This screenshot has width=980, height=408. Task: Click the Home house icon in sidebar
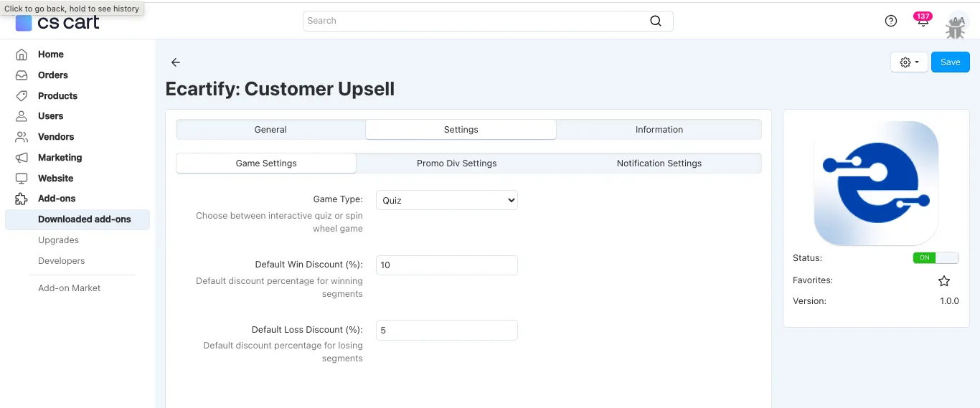[22, 54]
